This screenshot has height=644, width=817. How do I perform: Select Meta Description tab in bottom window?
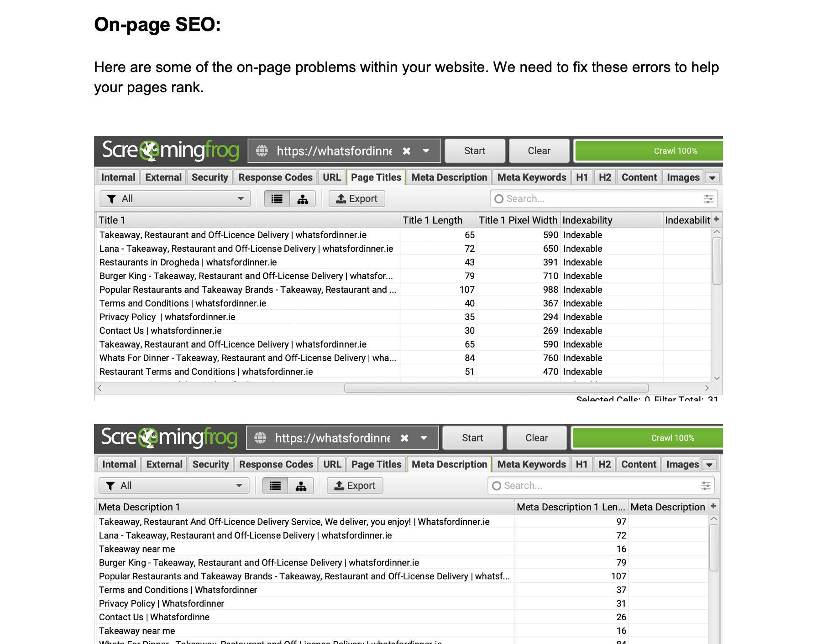[449, 464]
